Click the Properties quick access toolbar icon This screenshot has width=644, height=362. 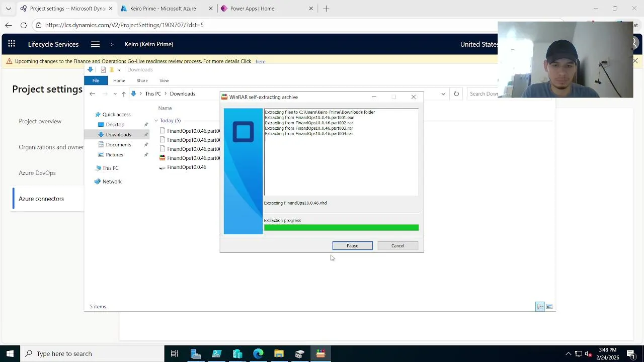tap(103, 70)
